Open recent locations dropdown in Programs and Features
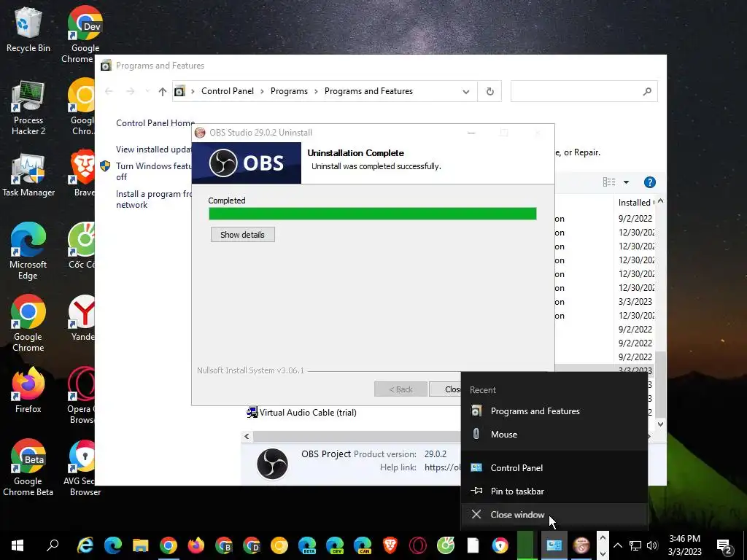Image resolution: width=747 pixels, height=560 pixels. pyautogui.click(x=147, y=91)
